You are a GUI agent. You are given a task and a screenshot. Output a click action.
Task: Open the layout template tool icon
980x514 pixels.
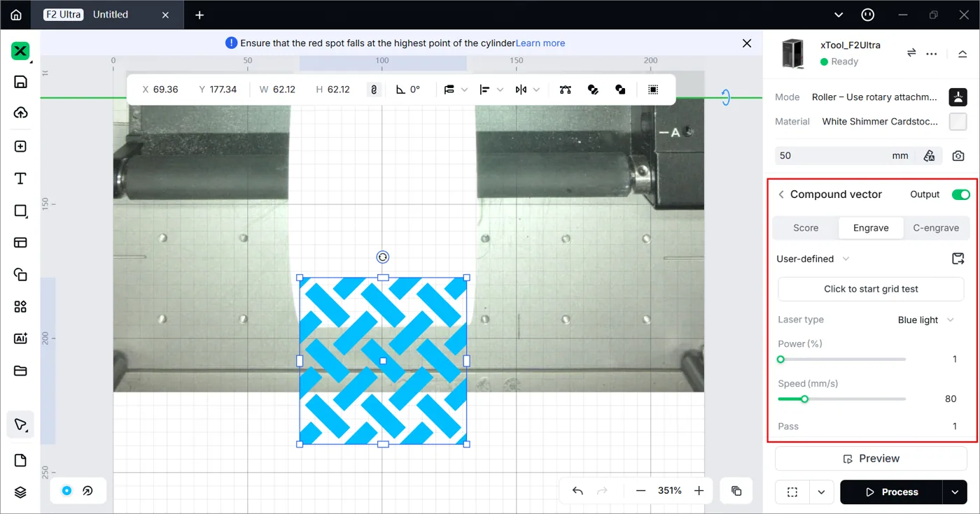(20, 243)
